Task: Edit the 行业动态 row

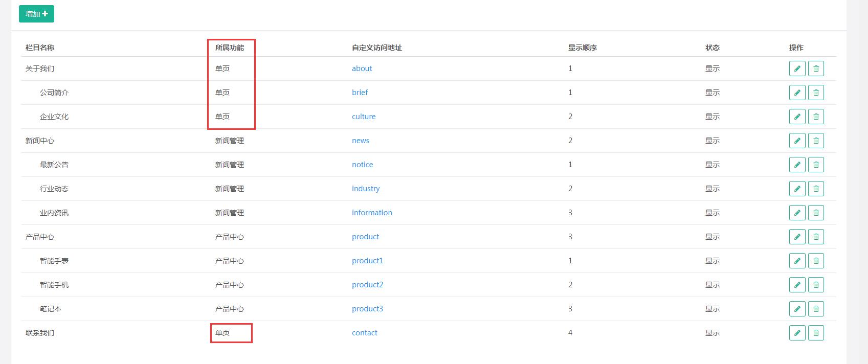Action: tap(797, 189)
